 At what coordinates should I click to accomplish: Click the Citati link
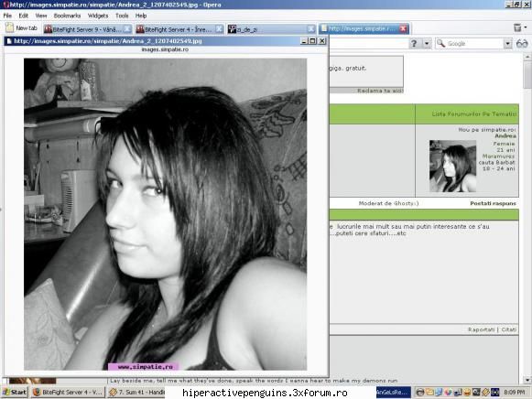(508, 329)
